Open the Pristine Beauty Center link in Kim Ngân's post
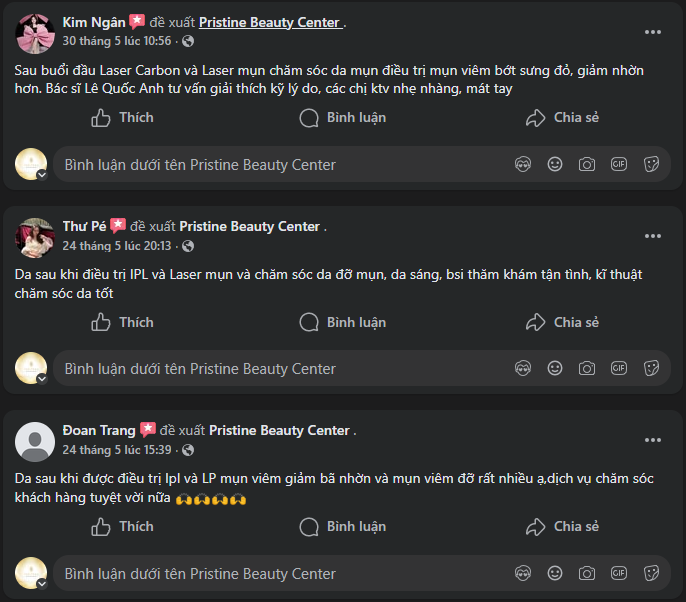The image size is (686, 602). (270, 22)
